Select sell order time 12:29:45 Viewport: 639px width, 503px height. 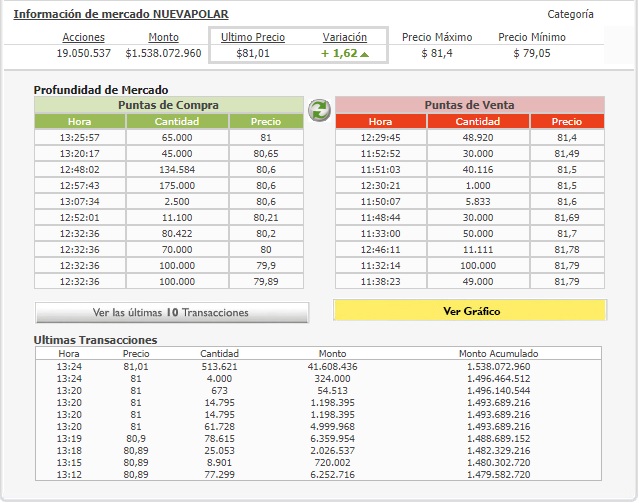tap(380, 138)
